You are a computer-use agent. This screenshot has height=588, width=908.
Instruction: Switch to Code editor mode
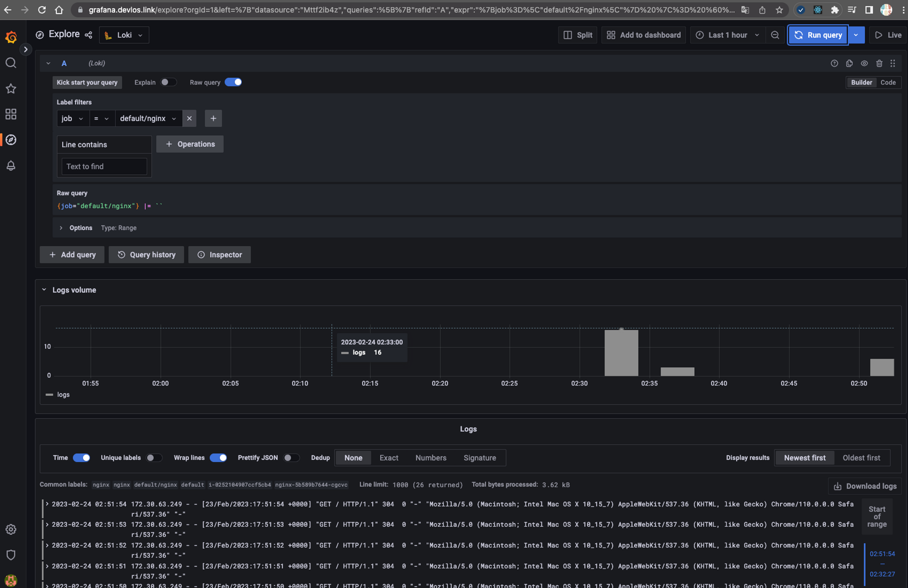click(888, 82)
